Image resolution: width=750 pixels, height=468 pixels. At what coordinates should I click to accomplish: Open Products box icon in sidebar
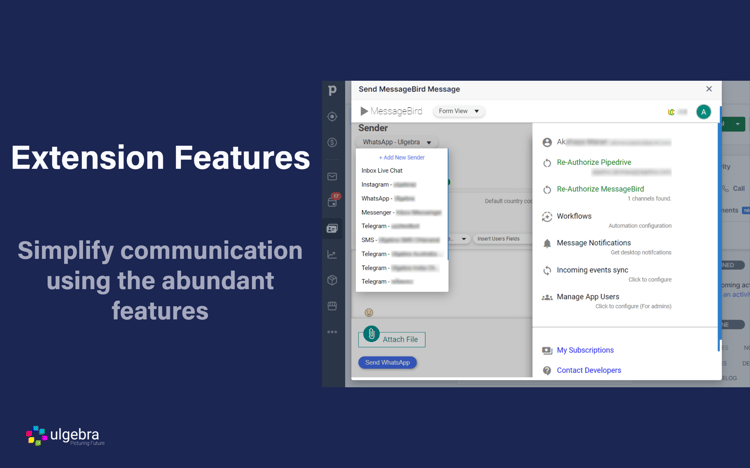coord(332,280)
